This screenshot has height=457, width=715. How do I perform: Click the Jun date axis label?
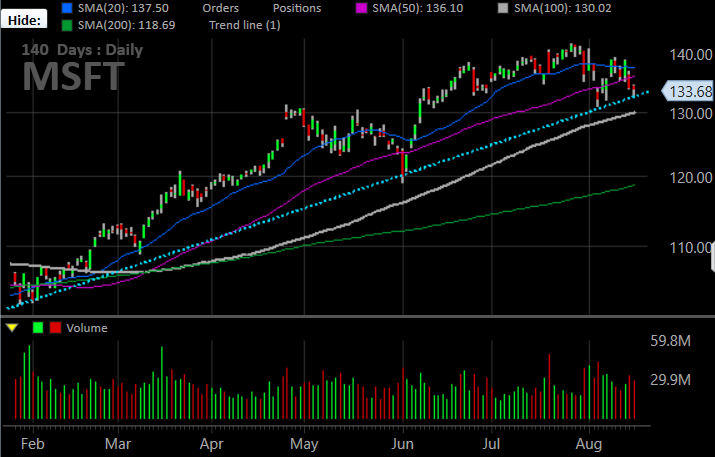tap(403, 444)
